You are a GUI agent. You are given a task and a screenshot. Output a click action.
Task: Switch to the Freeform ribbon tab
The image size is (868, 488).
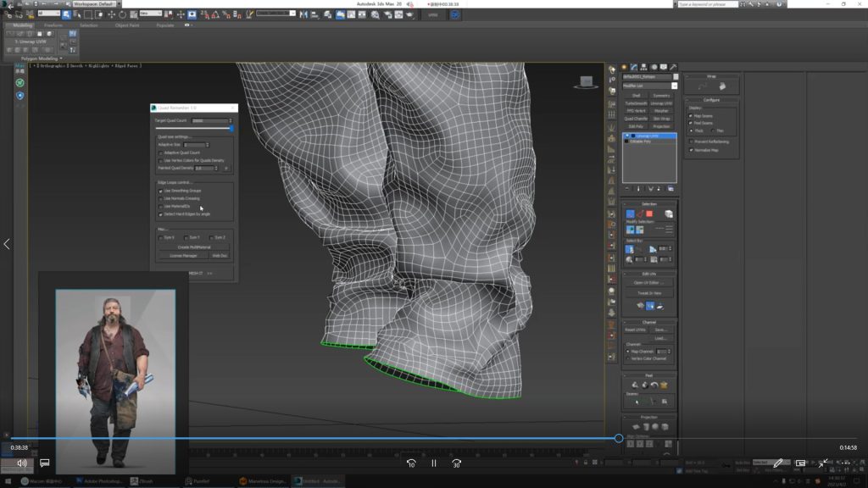click(x=53, y=25)
